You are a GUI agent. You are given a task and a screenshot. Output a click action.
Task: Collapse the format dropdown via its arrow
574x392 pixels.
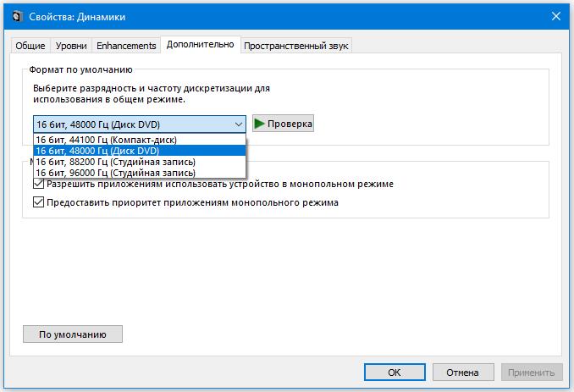click(x=237, y=124)
